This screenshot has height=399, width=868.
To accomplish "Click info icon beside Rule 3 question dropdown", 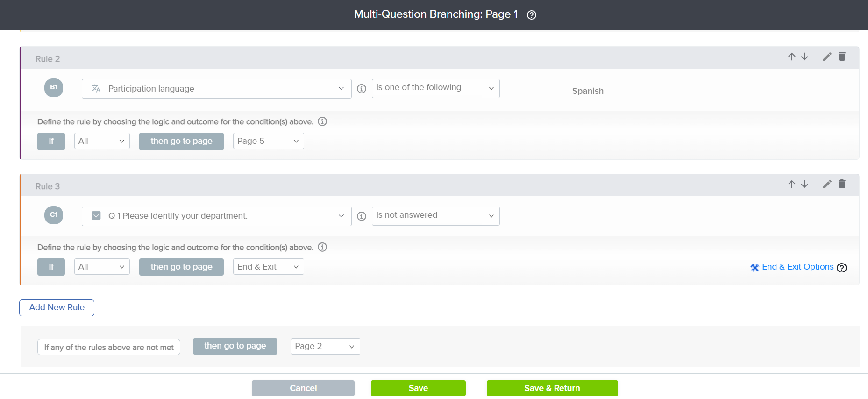I will coord(361,216).
